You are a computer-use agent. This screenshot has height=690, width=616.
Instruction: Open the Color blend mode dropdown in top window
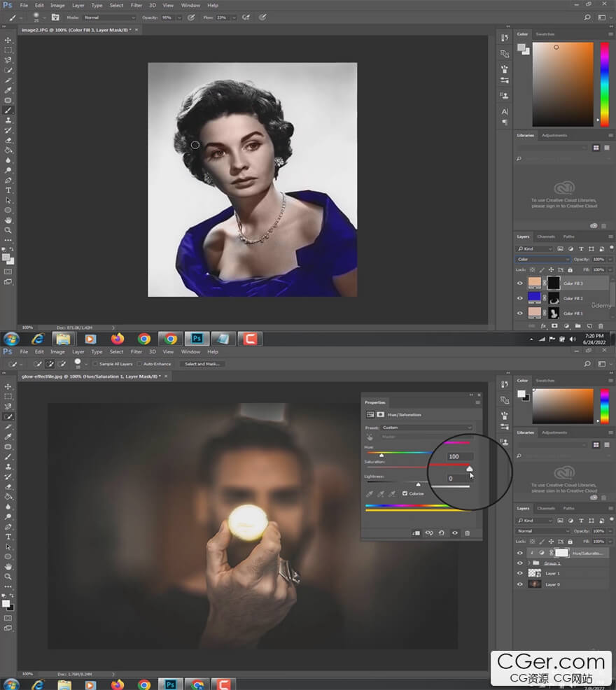click(542, 259)
